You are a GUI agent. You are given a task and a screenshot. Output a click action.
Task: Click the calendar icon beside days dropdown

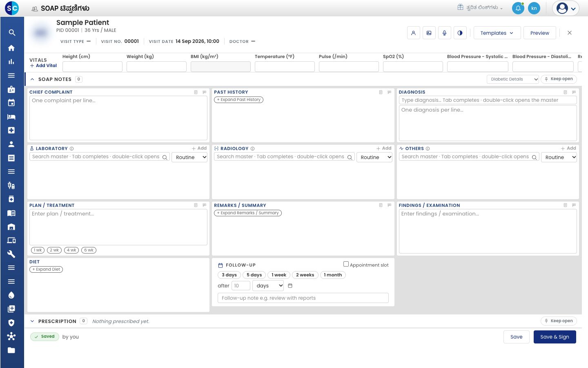pos(290,286)
